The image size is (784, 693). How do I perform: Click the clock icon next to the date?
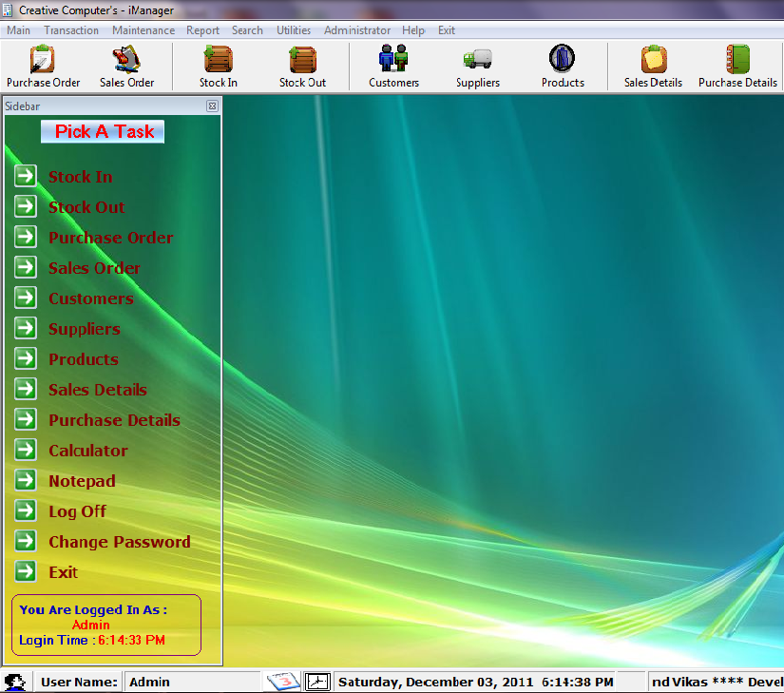pos(317,682)
